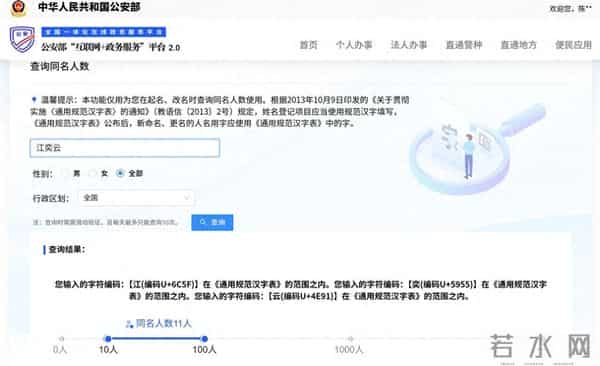Open the 法人办事 menu item
Viewport: 600px width, 366px height.
(409, 45)
